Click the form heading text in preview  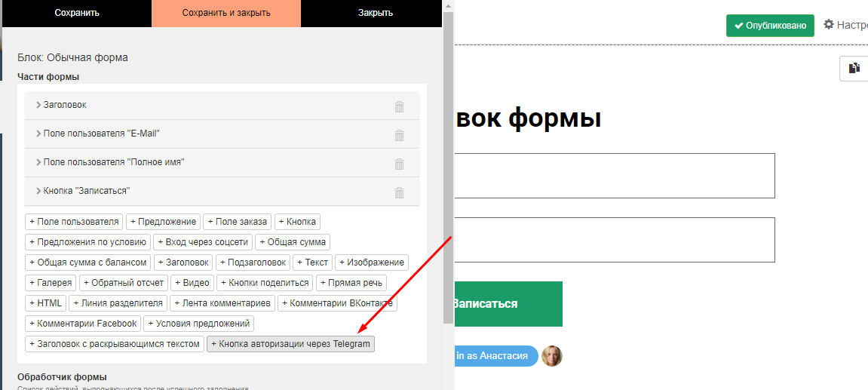[x=528, y=118]
